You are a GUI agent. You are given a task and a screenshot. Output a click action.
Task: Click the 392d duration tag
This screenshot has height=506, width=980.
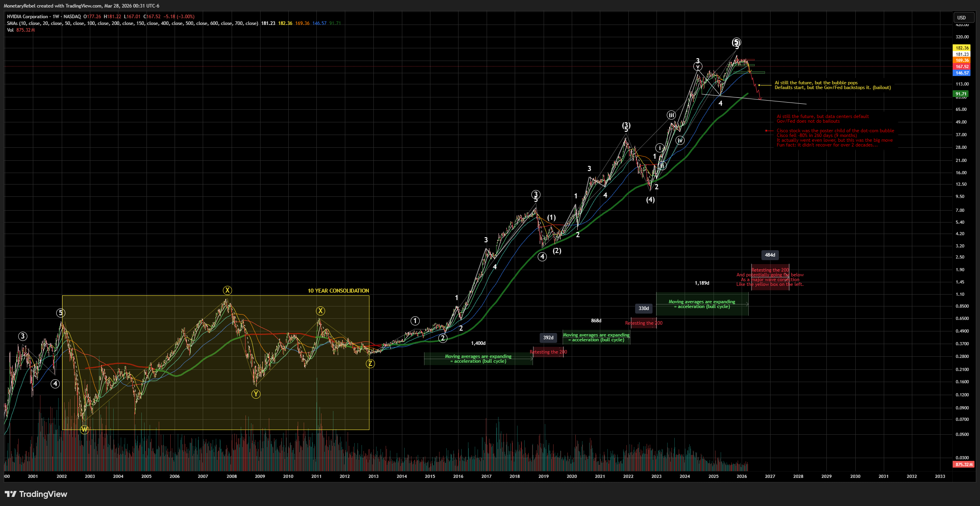coord(548,338)
